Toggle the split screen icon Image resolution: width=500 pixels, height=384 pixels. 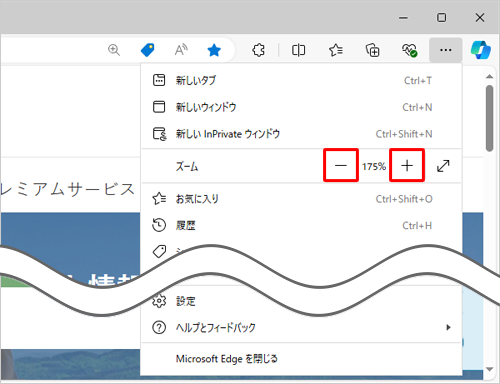298,50
